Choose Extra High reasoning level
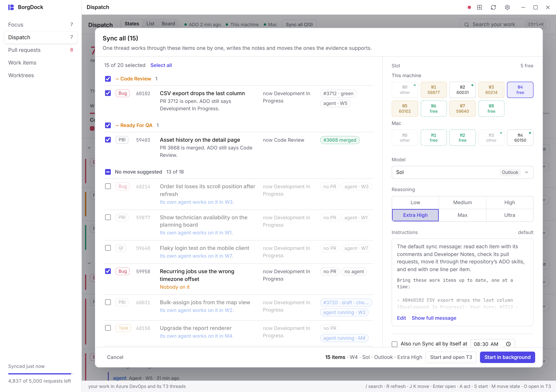This screenshot has width=556, height=392. coord(415,215)
